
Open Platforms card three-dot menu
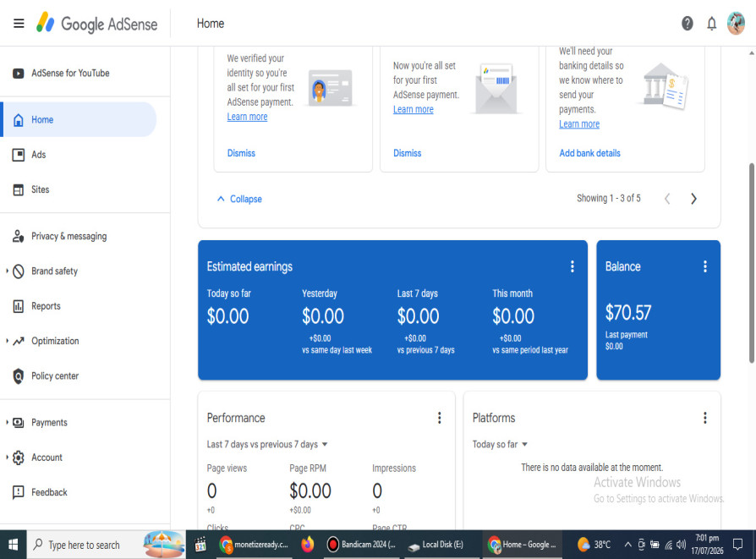(x=705, y=418)
